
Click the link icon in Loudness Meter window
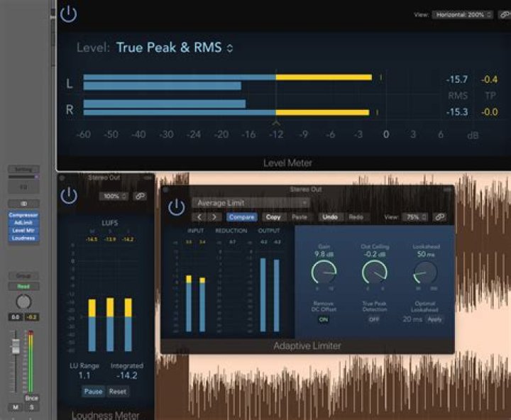(x=140, y=196)
